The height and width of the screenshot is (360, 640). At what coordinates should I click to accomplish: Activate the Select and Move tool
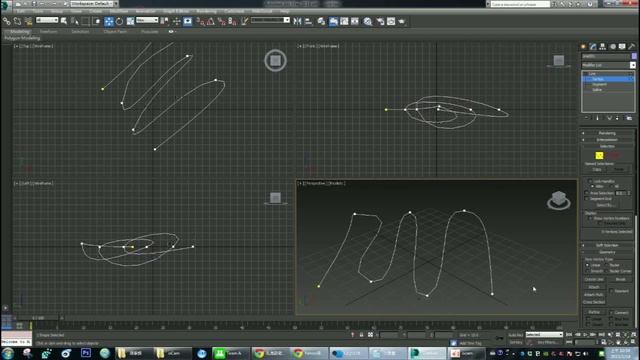[x=109, y=21]
